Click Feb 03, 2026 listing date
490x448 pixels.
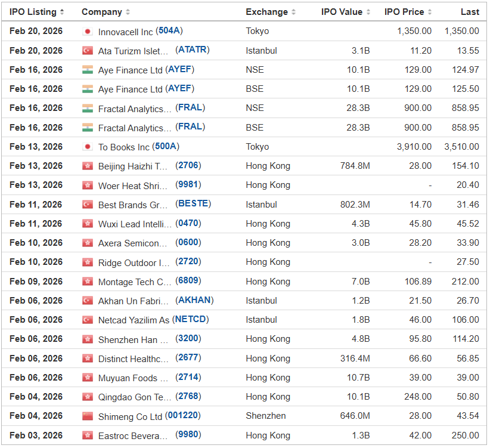[36, 435]
